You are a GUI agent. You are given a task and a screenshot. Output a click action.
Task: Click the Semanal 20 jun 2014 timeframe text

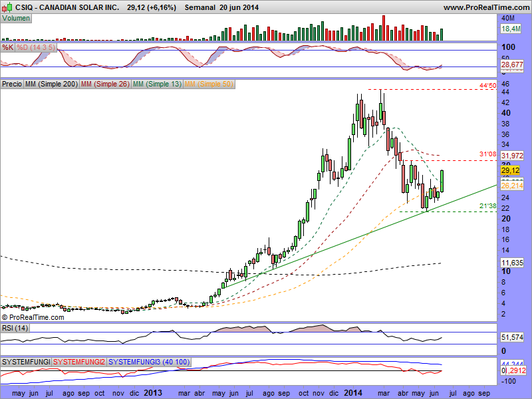[x=221, y=7]
